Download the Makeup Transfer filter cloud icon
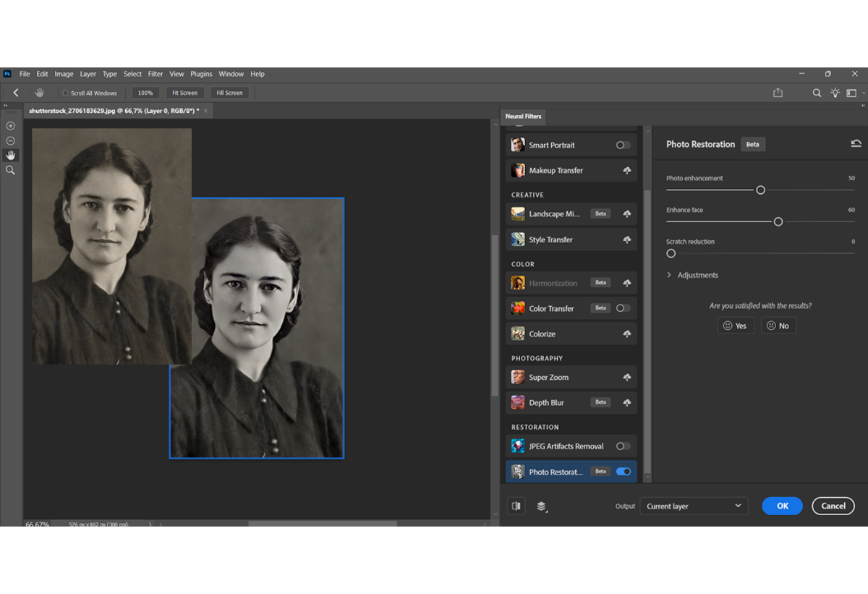The image size is (868, 594). pos(627,171)
